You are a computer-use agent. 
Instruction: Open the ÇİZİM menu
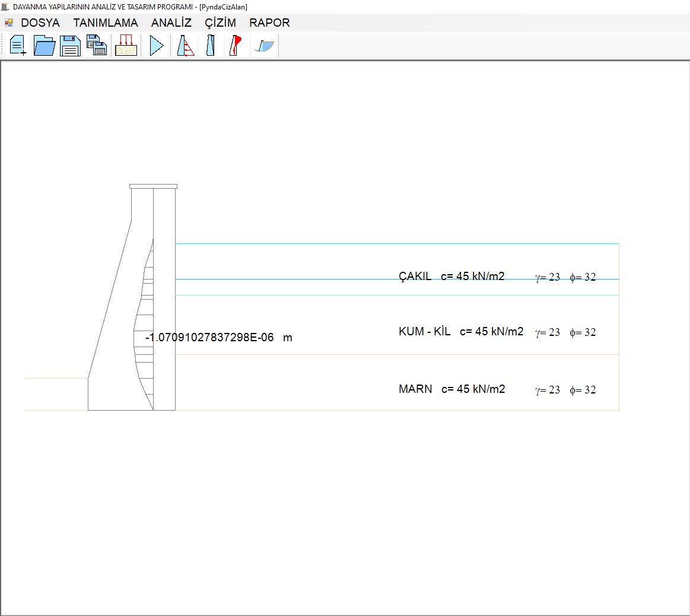coord(220,23)
